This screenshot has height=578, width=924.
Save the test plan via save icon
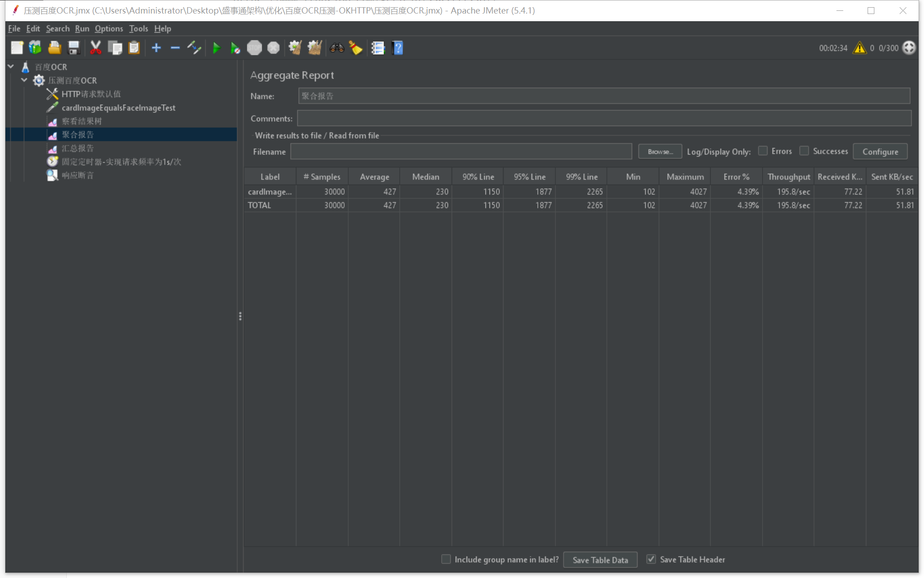coord(74,47)
